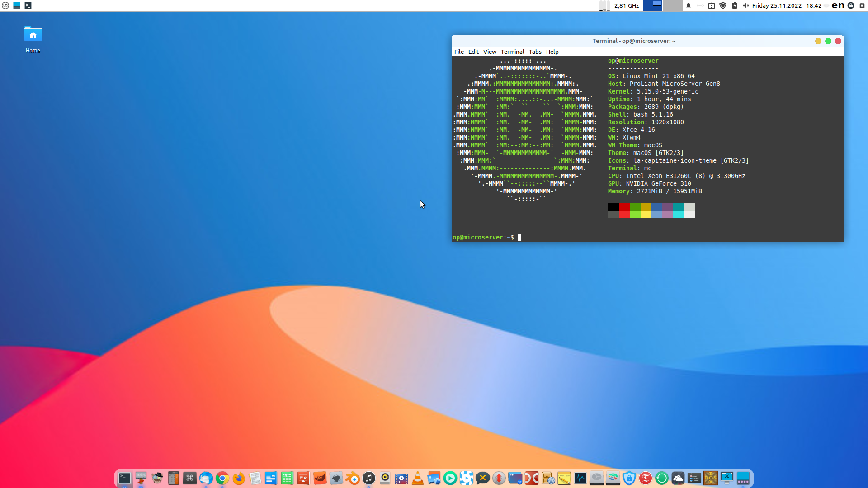The width and height of the screenshot is (868, 488).
Task: Launch DOSBox from the dock
Action: point(711,478)
